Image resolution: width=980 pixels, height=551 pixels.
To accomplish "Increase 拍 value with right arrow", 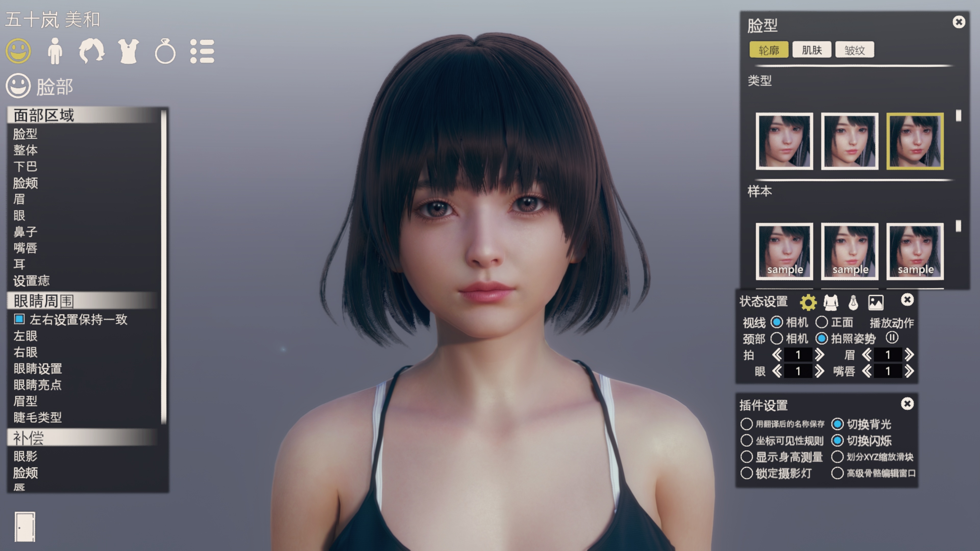I will [x=819, y=355].
